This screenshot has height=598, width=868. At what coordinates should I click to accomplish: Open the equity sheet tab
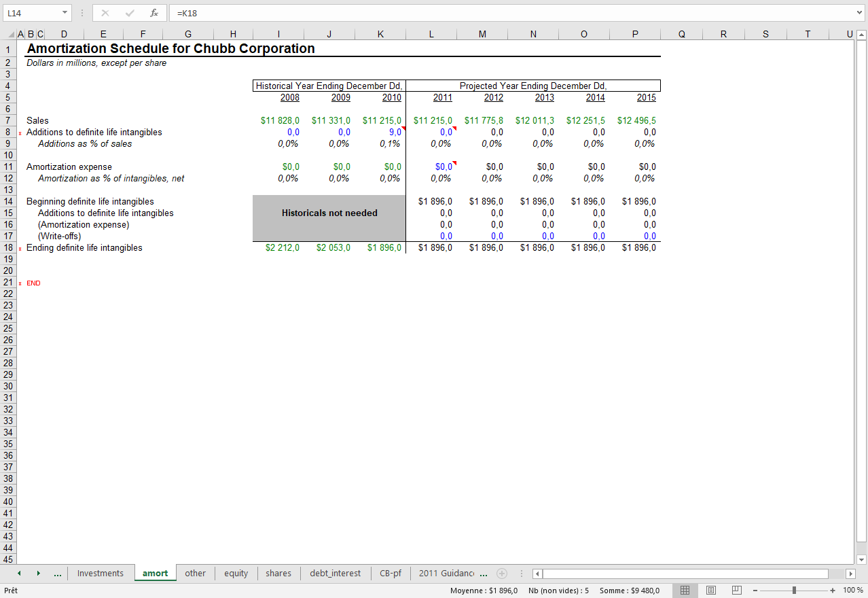(236, 574)
